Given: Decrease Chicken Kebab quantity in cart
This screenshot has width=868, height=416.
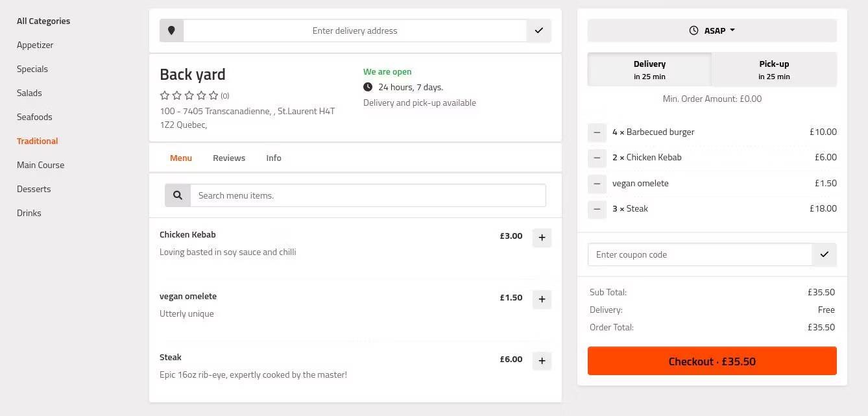Looking at the screenshot, I should [597, 158].
